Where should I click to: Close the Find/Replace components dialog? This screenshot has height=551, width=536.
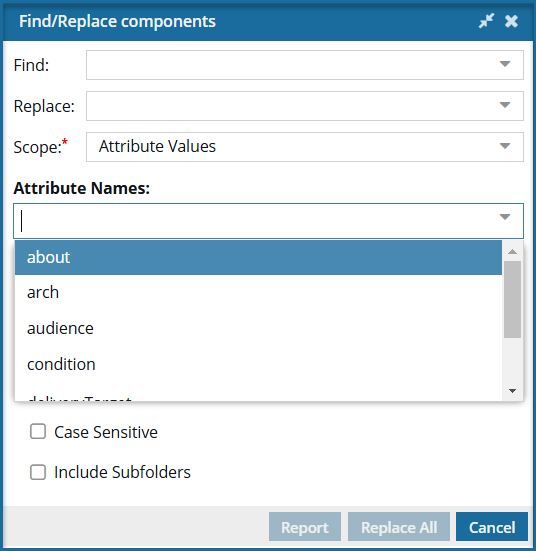[511, 21]
